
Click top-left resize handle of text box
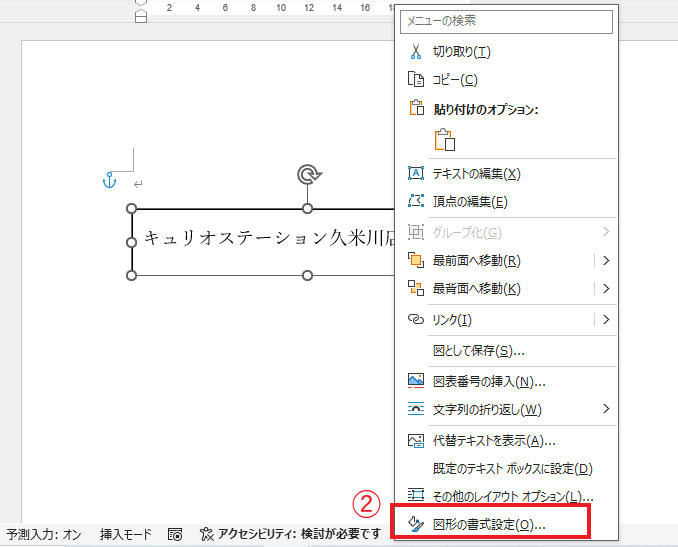point(131,208)
